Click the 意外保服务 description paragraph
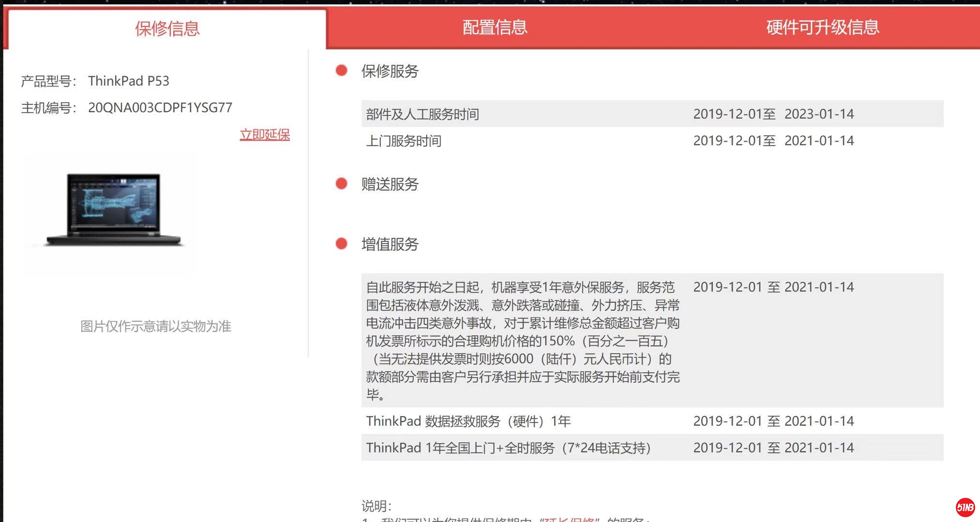The width and height of the screenshot is (980, 522). click(522, 341)
